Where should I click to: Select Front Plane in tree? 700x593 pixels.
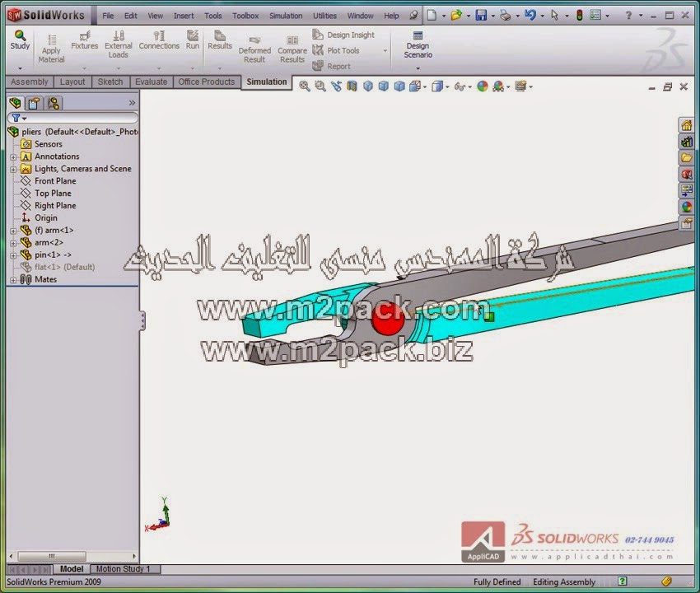[x=55, y=181]
